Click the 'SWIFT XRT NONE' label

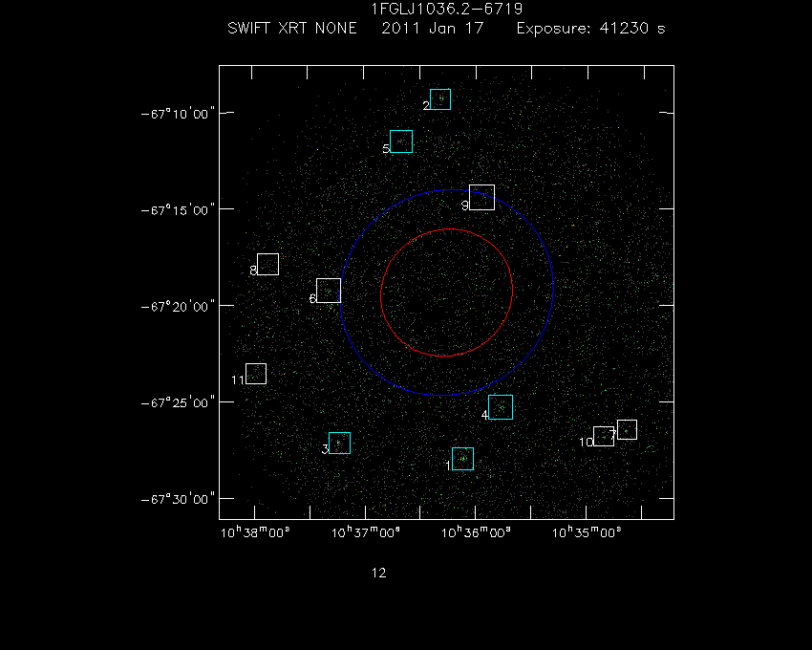point(292,28)
